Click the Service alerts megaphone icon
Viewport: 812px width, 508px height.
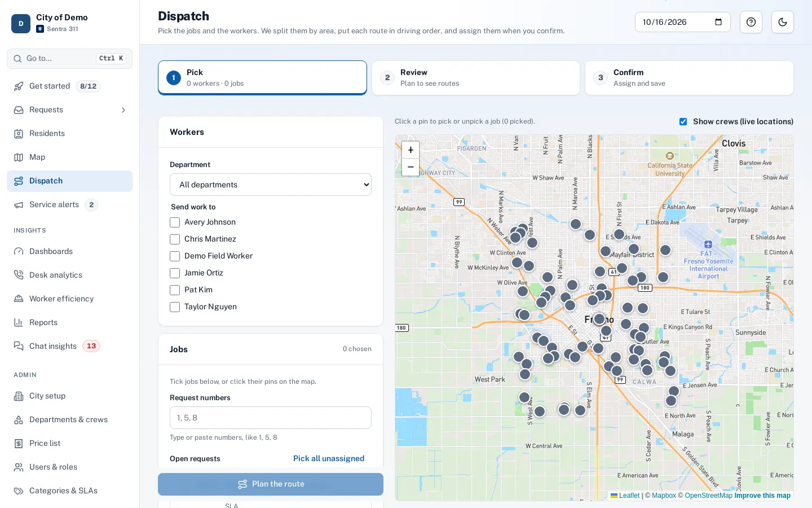pyautogui.click(x=19, y=205)
